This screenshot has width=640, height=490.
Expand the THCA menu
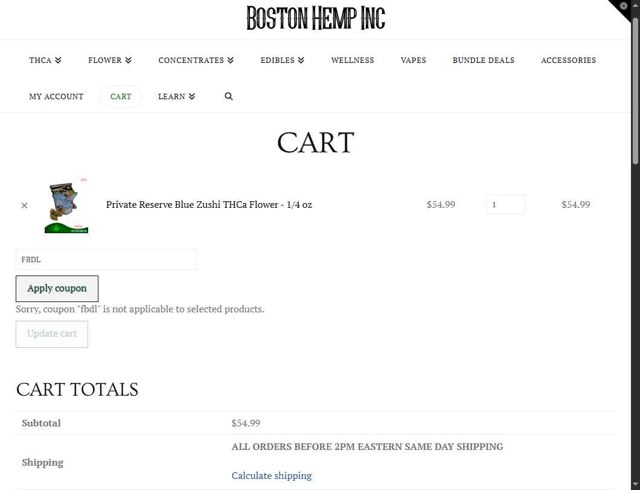click(x=45, y=60)
